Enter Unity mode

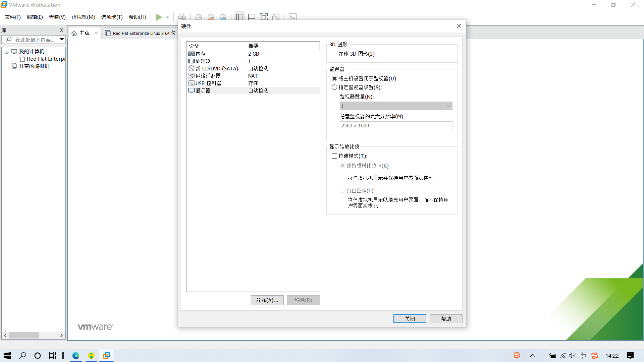(276, 17)
